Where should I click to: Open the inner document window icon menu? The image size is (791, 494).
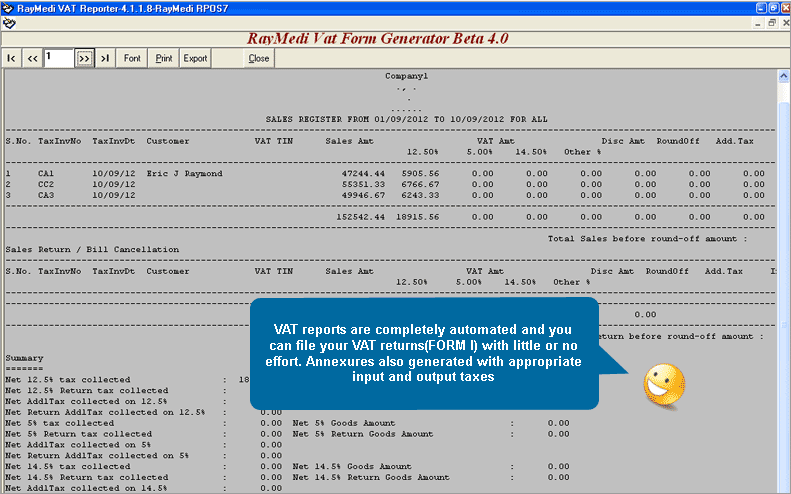(9, 23)
